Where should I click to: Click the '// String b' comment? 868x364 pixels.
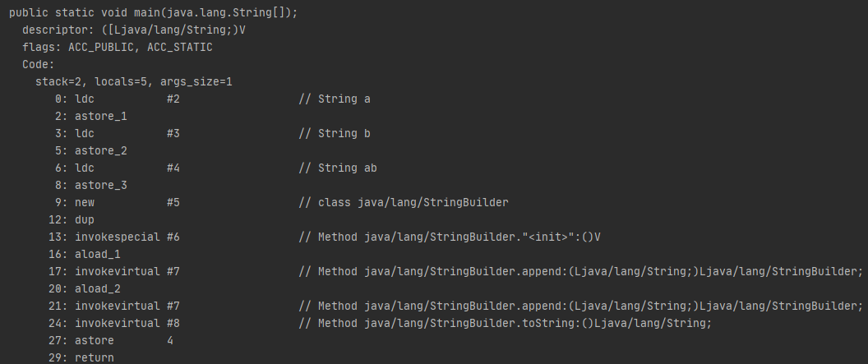334,133
